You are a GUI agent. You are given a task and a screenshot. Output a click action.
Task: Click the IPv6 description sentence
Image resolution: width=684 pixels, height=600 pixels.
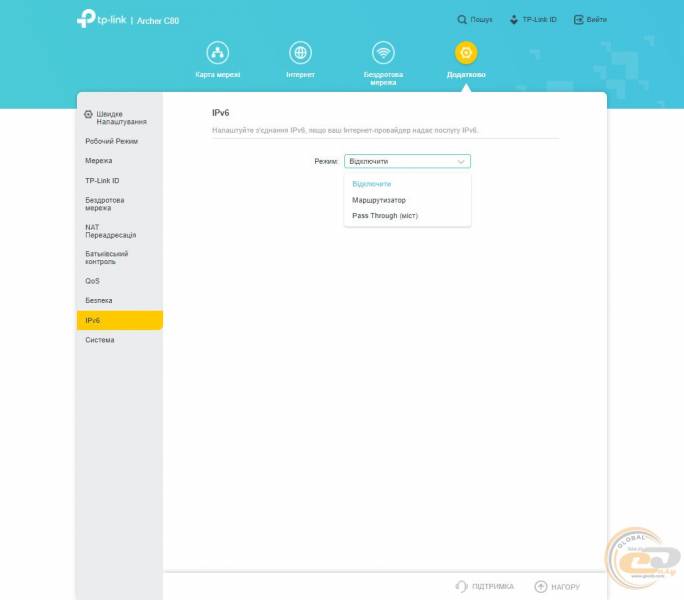click(345, 130)
